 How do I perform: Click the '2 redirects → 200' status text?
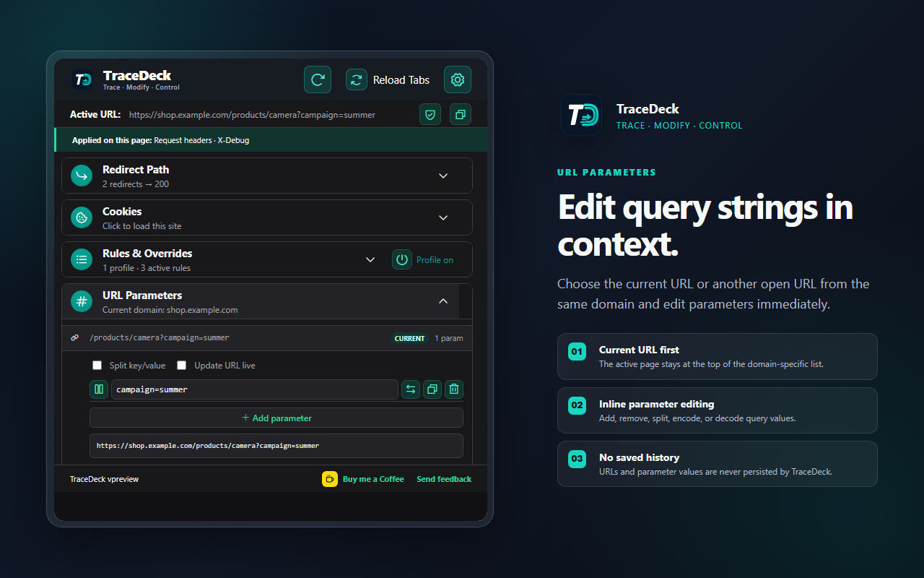click(136, 184)
